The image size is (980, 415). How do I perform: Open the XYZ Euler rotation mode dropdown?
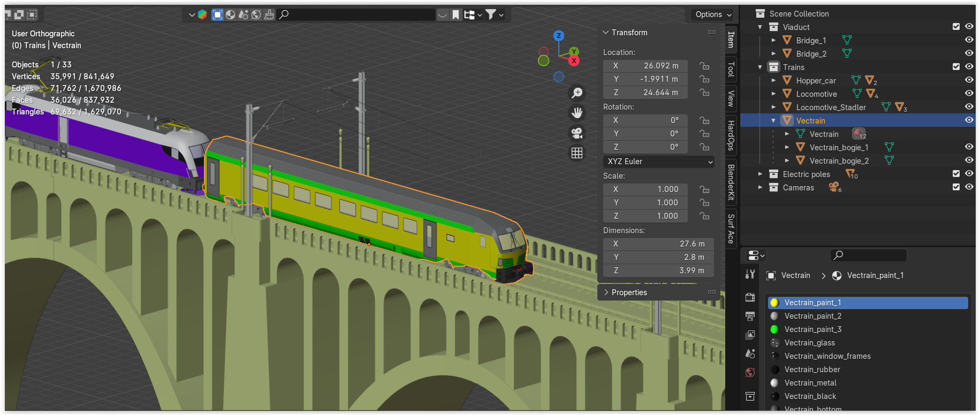[659, 162]
